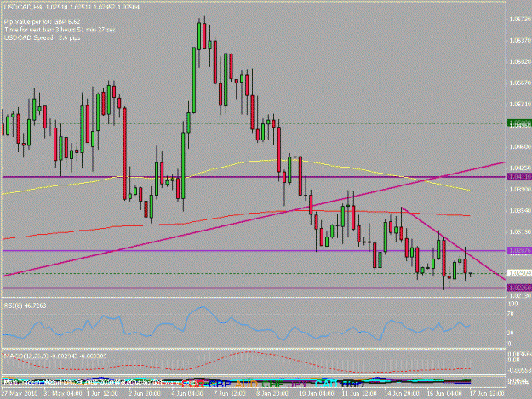Screen dimensions: 532x399
Task: Click the 31 May 04:00 time label
Action: coord(63,394)
